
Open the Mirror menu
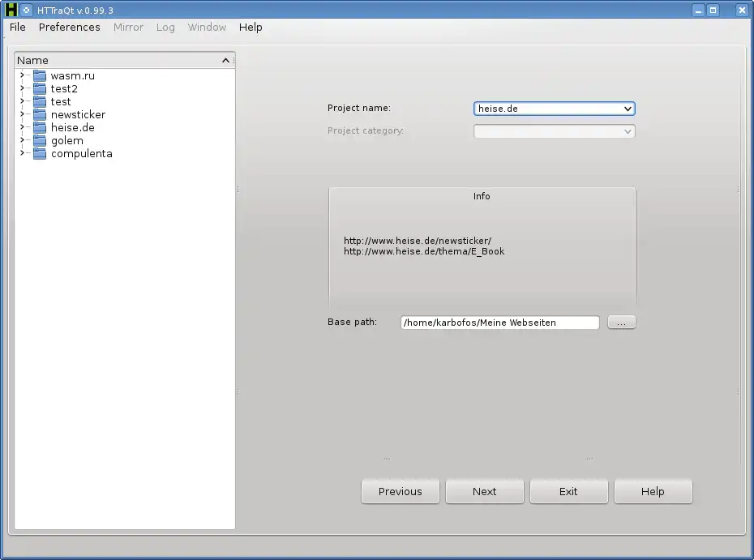128,27
